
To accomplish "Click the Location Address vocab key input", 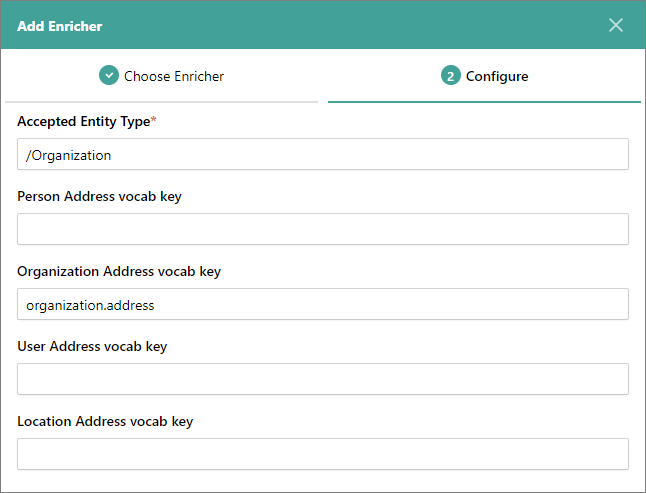I will pos(322,454).
